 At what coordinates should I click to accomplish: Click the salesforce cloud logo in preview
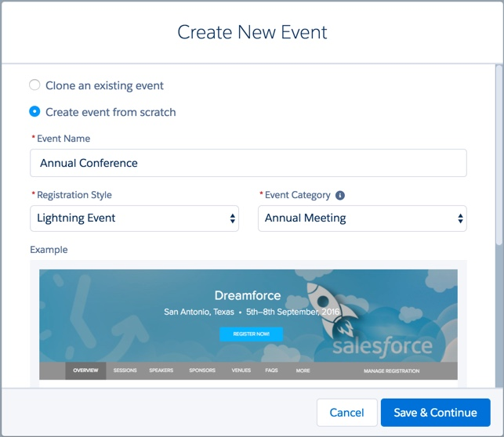382,345
